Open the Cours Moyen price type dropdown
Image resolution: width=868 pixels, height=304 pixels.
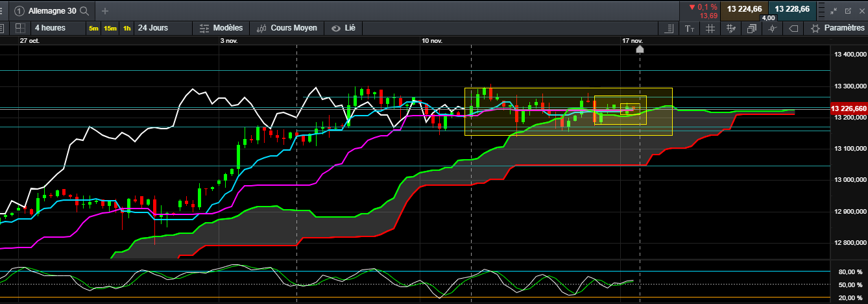(287, 28)
